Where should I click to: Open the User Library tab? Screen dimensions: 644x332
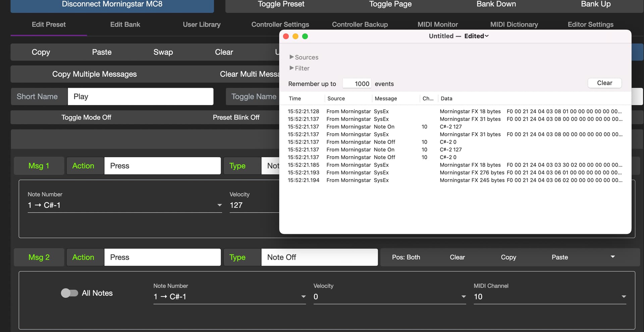point(202,24)
